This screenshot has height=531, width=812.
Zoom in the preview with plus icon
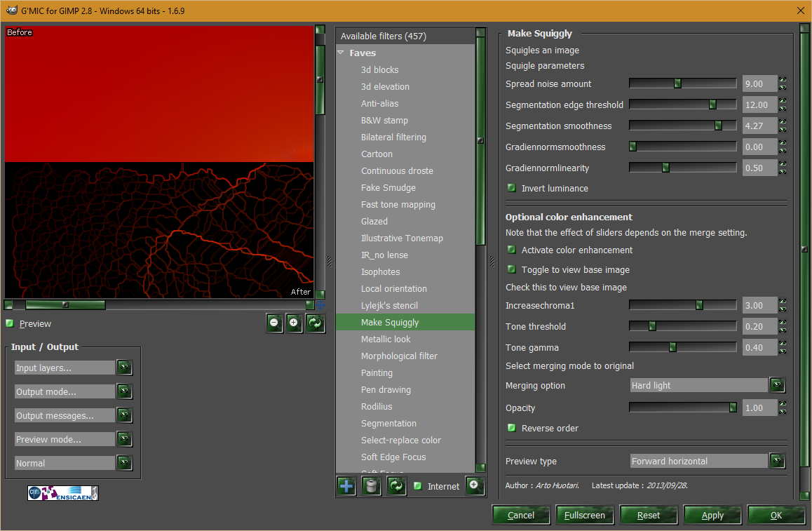[294, 323]
